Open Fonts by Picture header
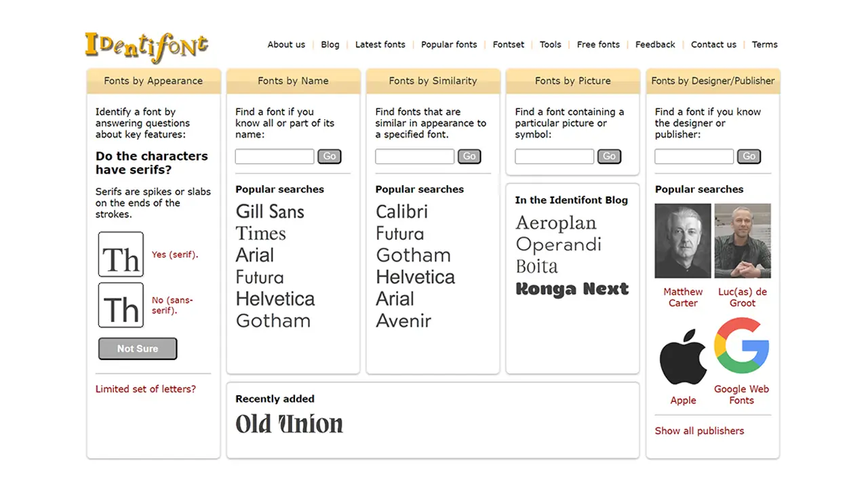This screenshot has height=488, width=868. (x=572, y=81)
